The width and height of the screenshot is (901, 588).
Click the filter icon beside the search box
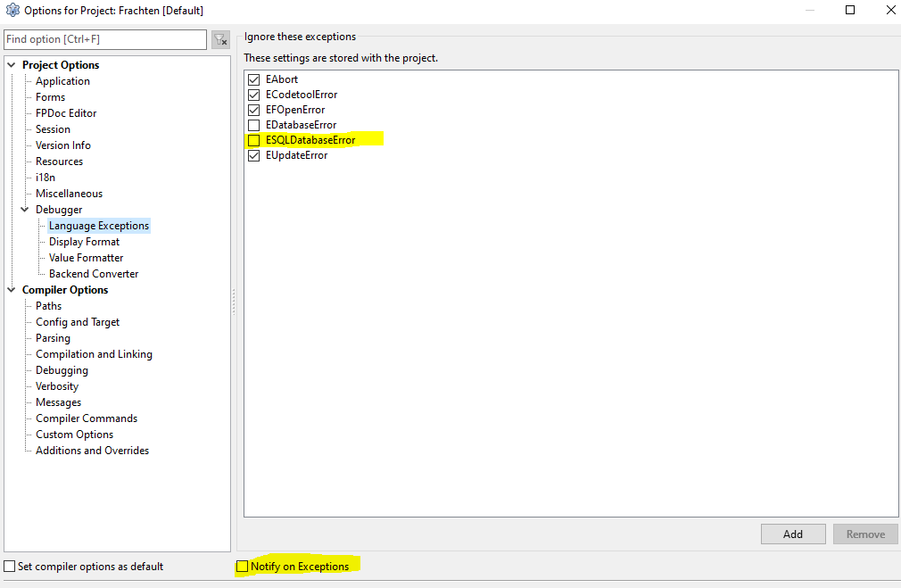point(220,40)
